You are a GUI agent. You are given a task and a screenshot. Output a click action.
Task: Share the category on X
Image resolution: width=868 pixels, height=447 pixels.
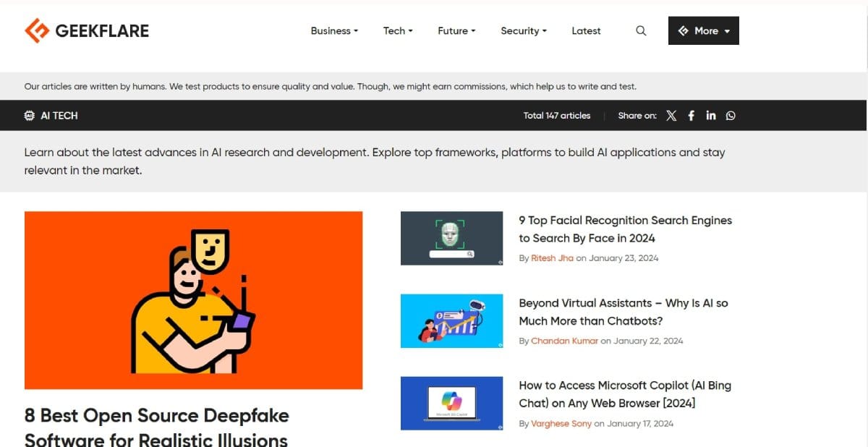tap(671, 115)
